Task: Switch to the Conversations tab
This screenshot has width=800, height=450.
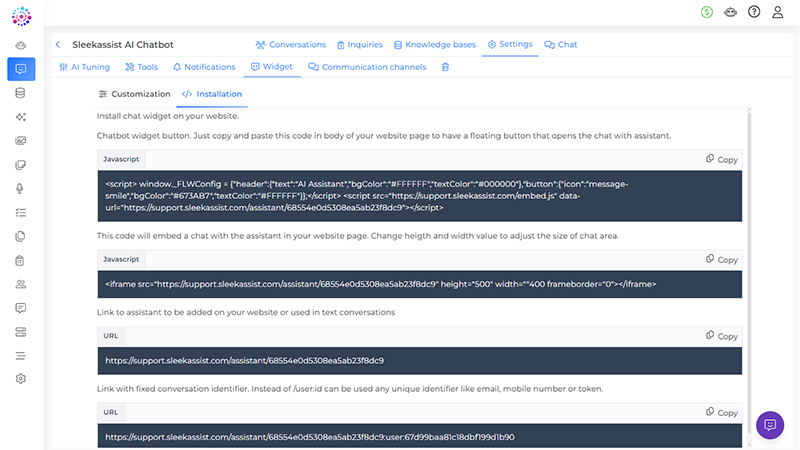Action: pos(290,45)
